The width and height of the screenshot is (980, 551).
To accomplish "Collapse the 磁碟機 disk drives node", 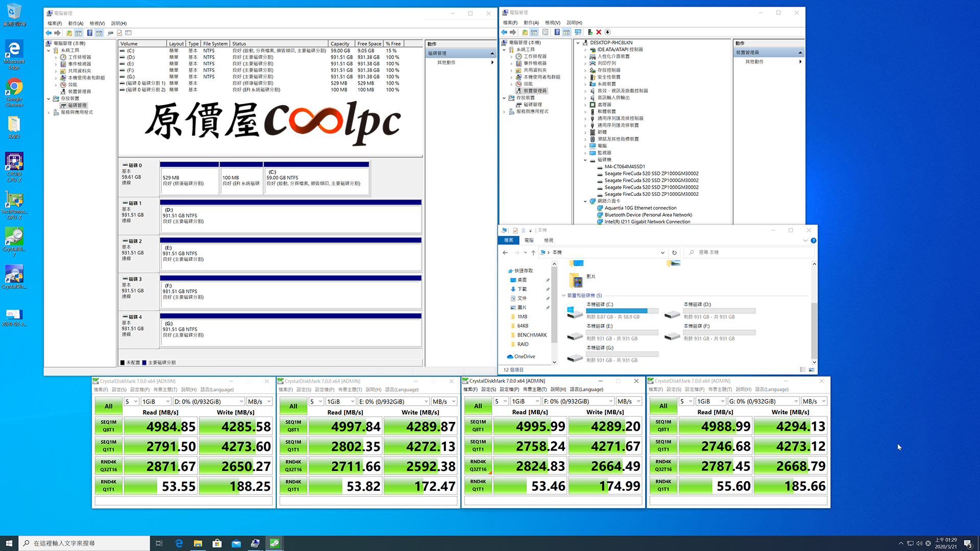I will click(x=585, y=160).
